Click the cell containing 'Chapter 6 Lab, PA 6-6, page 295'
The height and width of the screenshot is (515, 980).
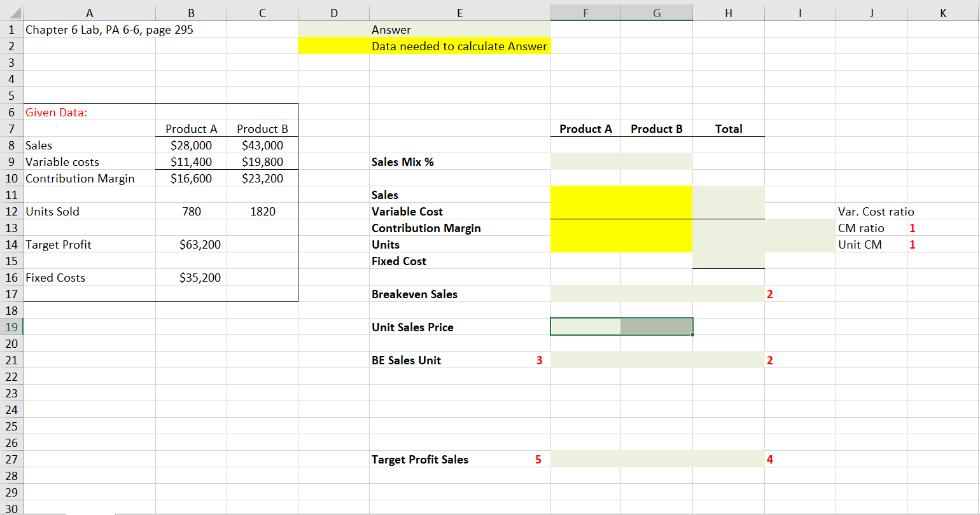(89, 29)
